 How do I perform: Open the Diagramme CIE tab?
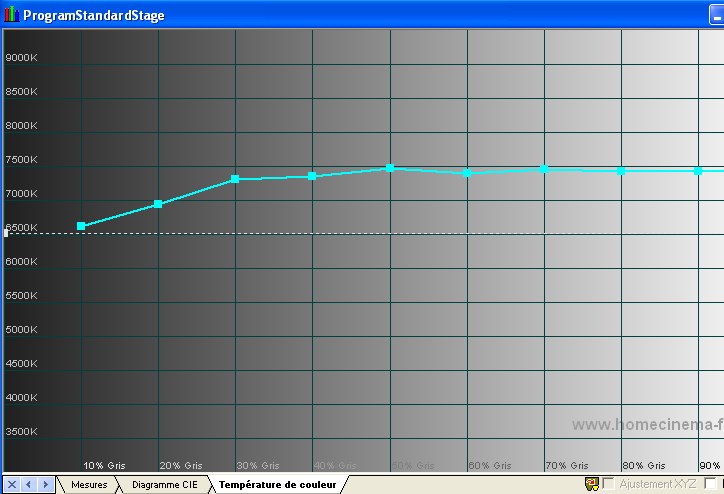165,485
